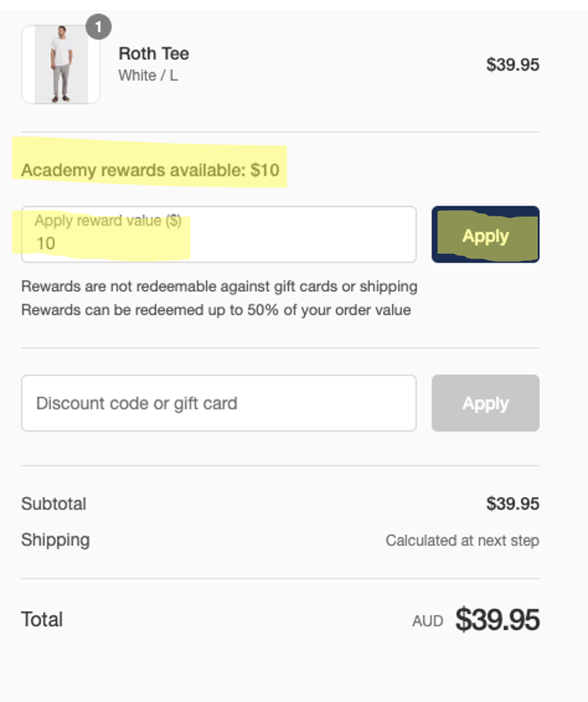The width and height of the screenshot is (588, 702).
Task: Apply the reward value with the dark Apply button
Action: pyautogui.click(x=486, y=234)
